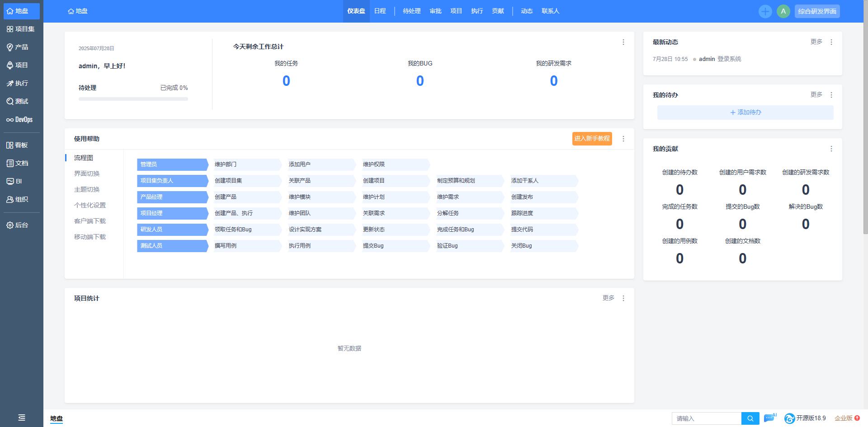Switch to the 仪表盘 tab
Screen dimensions: 868x427
(356, 11)
